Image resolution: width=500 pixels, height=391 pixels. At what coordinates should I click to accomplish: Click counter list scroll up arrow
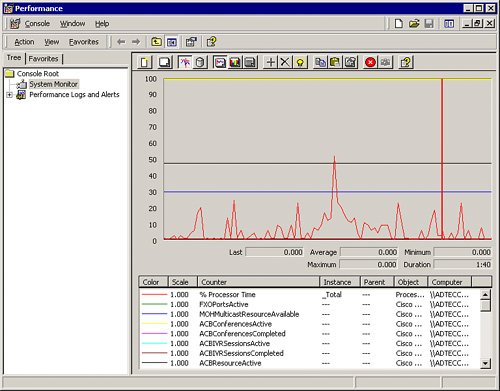pyautogui.click(x=486, y=294)
